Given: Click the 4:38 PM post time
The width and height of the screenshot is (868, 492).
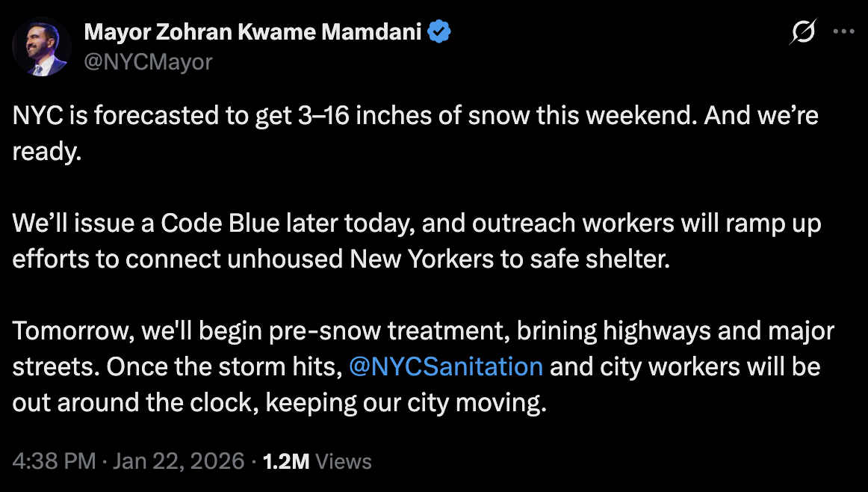Looking at the screenshot, I should point(54,461).
